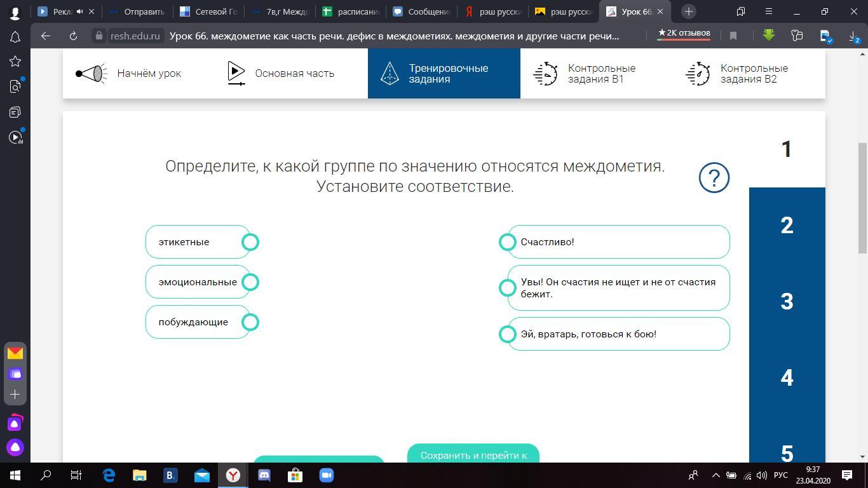Switch to Тренировочные задания tab
868x488 pixels.
pos(444,74)
